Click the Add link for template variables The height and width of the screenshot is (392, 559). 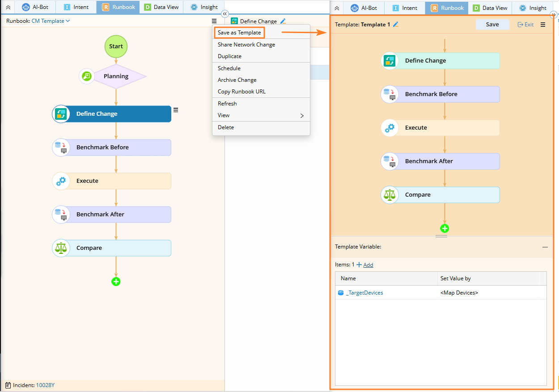pos(368,265)
